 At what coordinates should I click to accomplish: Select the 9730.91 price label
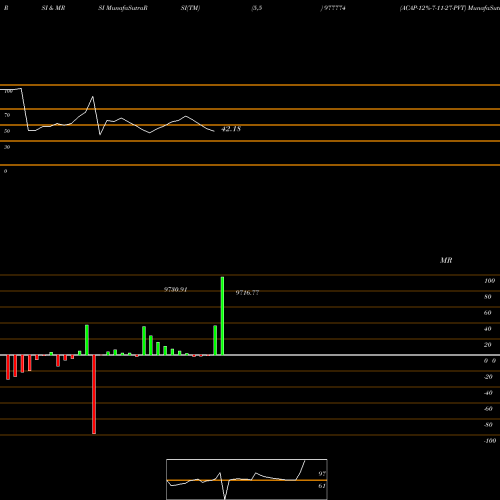pos(176,290)
